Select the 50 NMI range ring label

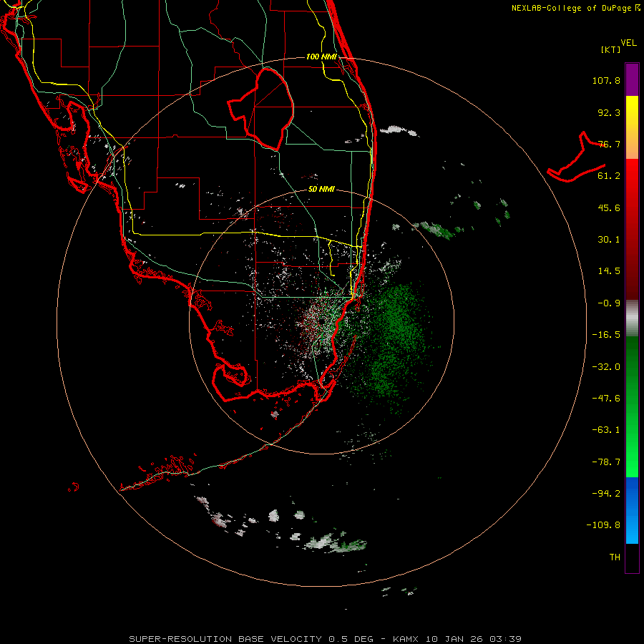coord(321,190)
